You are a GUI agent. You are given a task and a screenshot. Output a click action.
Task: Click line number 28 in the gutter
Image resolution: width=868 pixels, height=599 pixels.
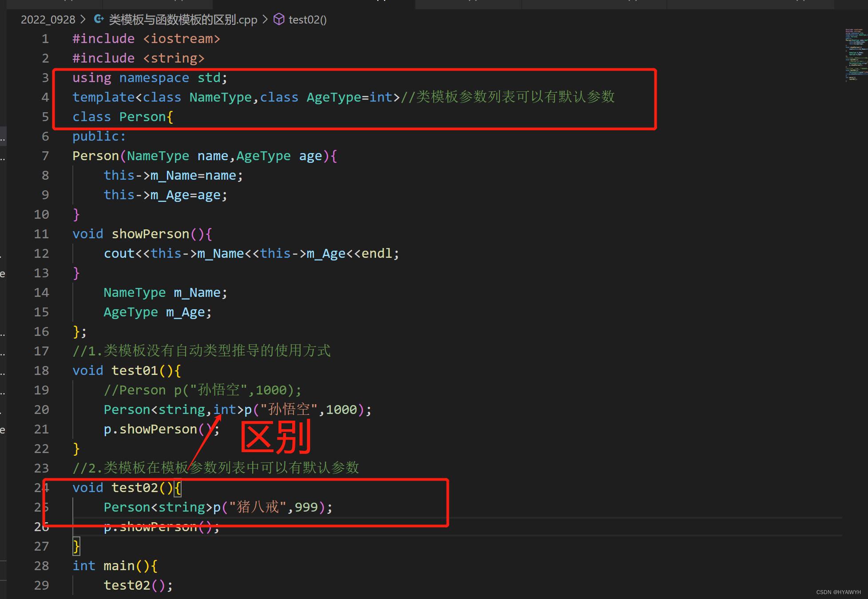coord(41,566)
